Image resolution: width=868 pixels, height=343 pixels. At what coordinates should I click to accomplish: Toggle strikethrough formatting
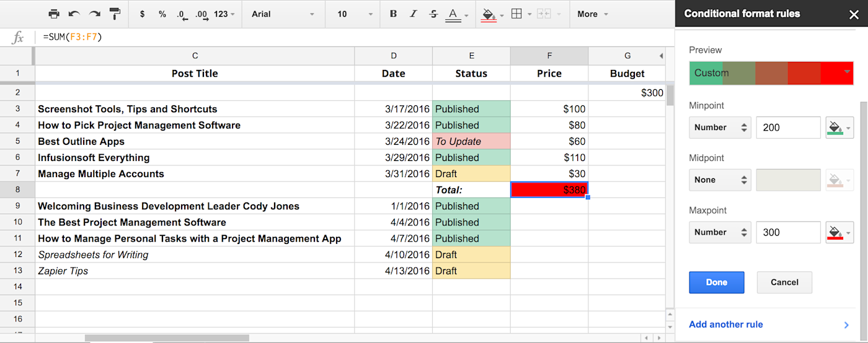click(x=433, y=14)
